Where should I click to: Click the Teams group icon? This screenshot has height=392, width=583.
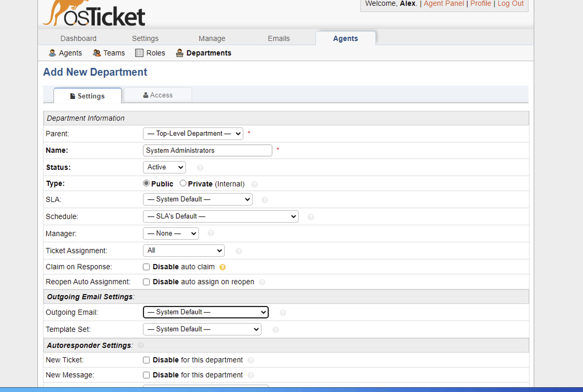tap(97, 53)
